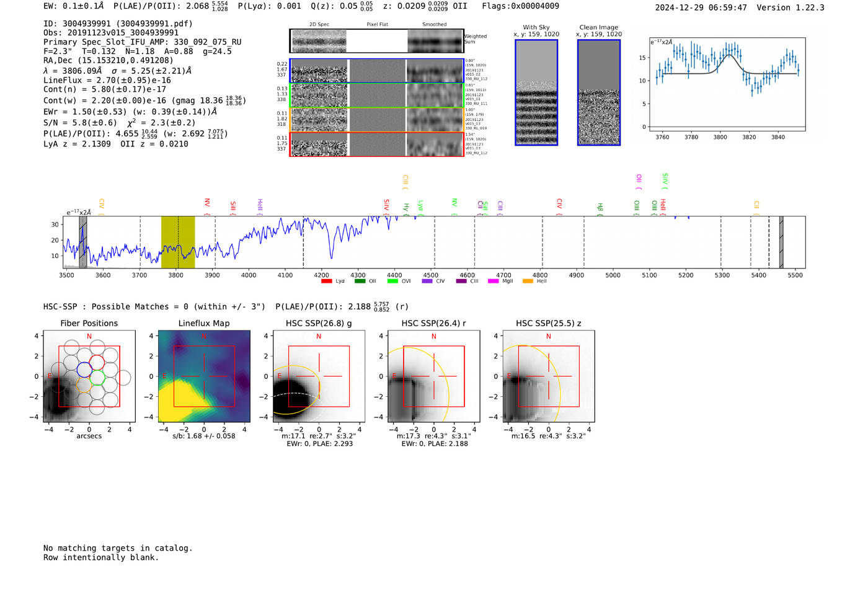
Task: Select the orange-bordered 2D spectrum cutout row
Action: pyautogui.click(x=377, y=120)
